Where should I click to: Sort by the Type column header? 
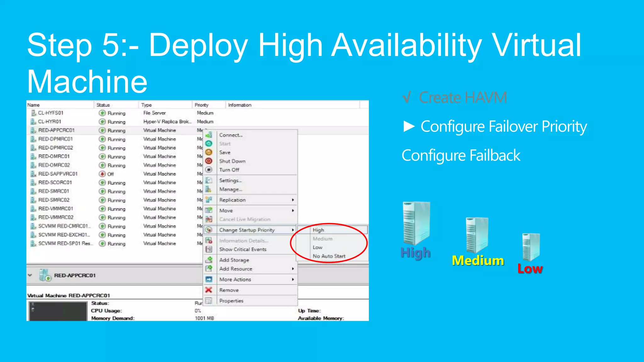pos(165,105)
